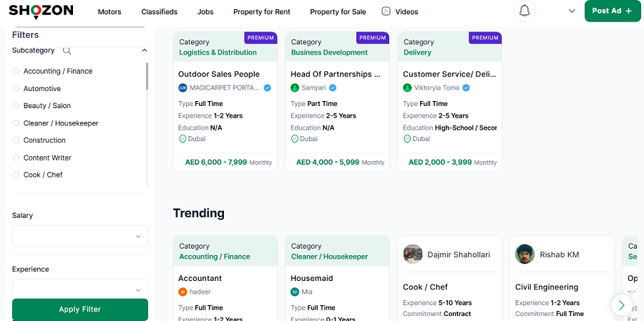Screen dimensions: 644x321
Task: Click MAGICARPET company avatar icon
Action: [x=183, y=88]
